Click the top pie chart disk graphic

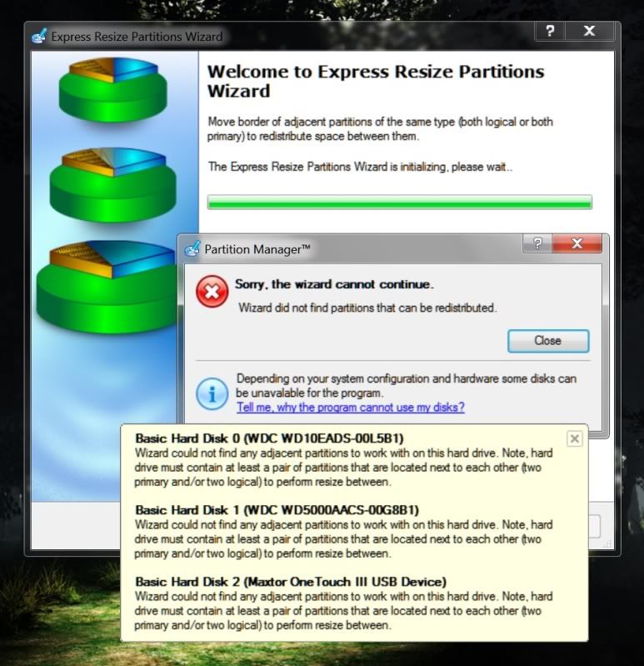112,89
